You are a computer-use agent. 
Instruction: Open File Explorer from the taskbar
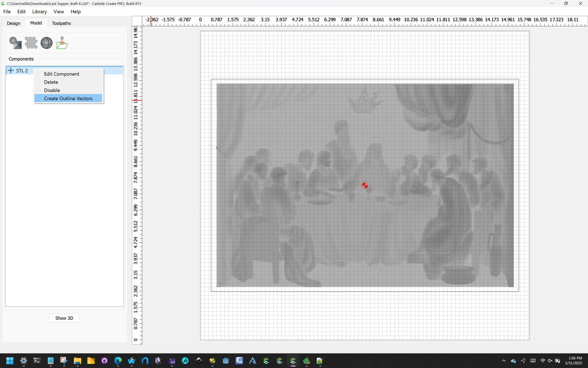click(x=77, y=361)
